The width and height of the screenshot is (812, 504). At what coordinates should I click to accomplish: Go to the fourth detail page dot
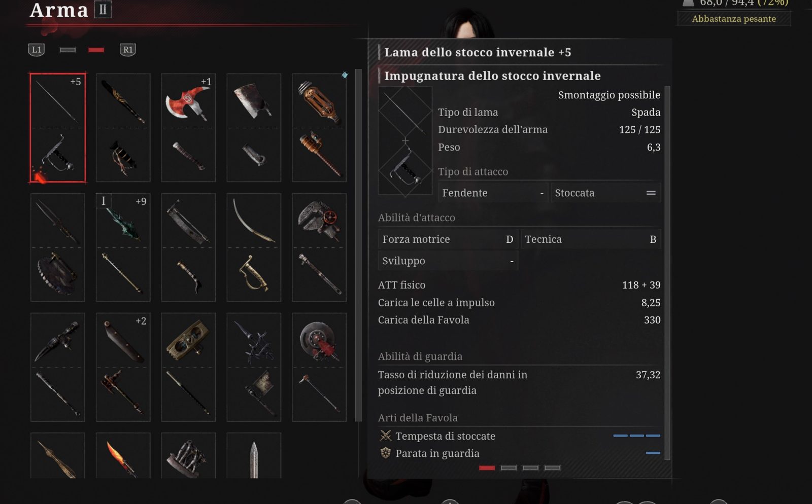(x=552, y=468)
